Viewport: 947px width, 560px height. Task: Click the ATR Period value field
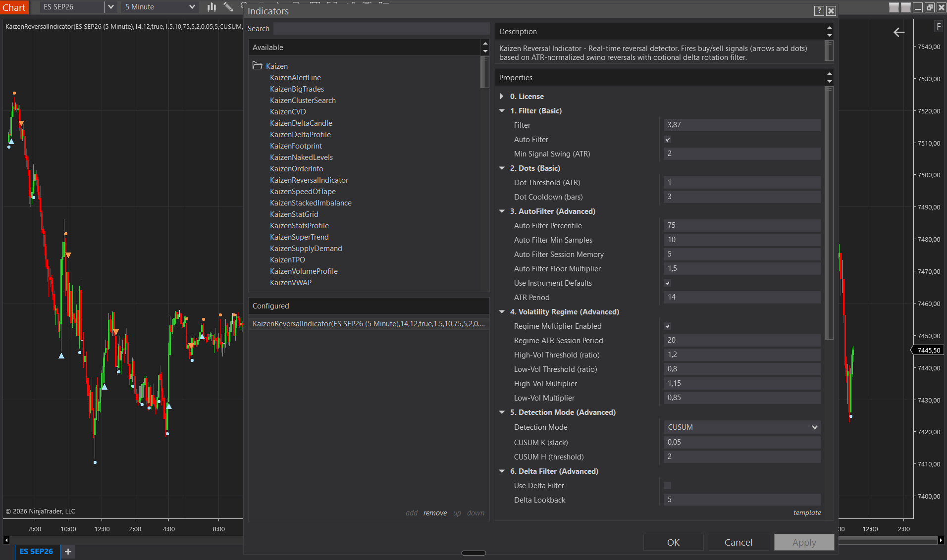click(742, 298)
